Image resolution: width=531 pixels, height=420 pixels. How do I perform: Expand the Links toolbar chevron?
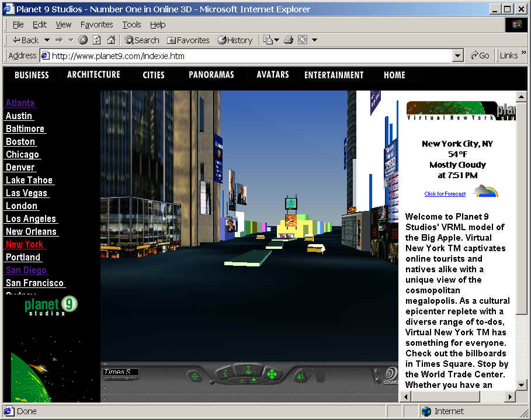point(523,52)
